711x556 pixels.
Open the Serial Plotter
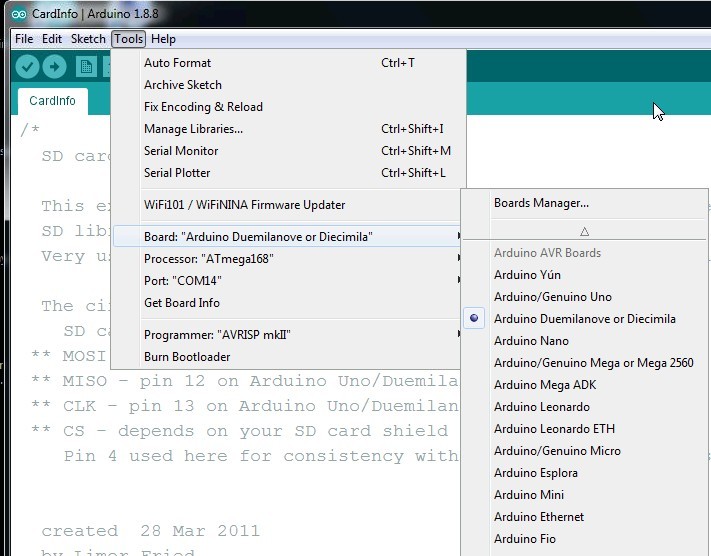[x=287, y=173]
